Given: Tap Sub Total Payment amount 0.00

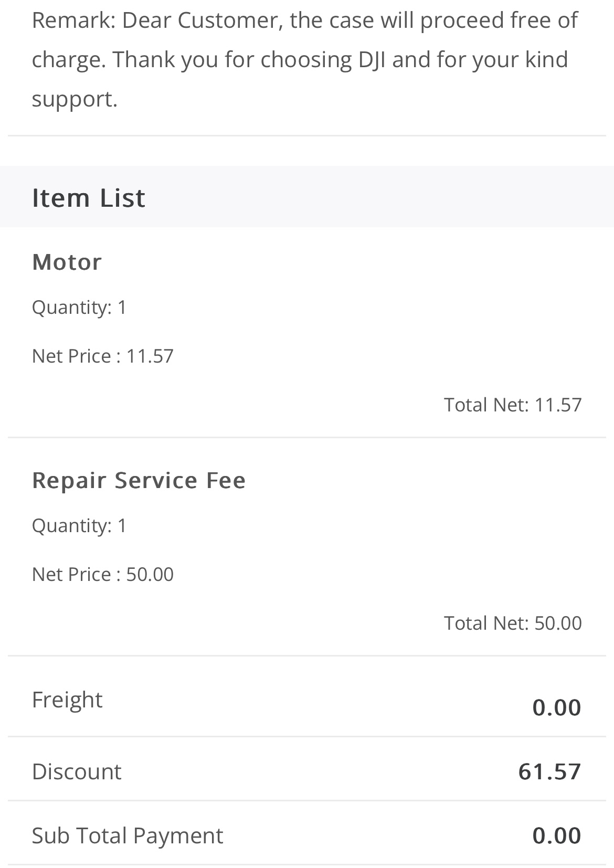Looking at the screenshot, I should click(556, 835).
